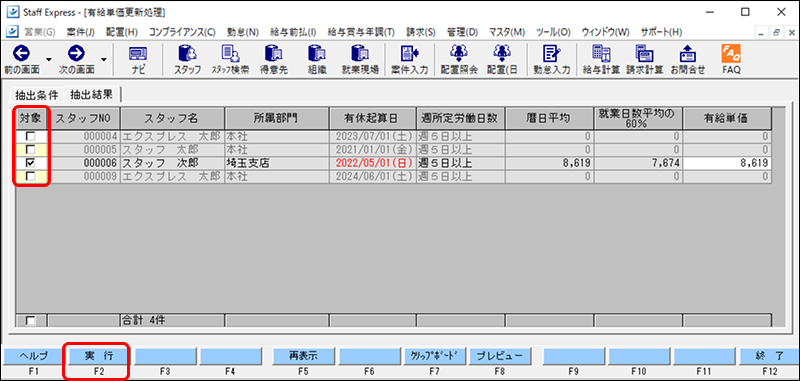Open the 得意先 customer icon
The height and width of the screenshot is (381, 800).
[x=273, y=54]
